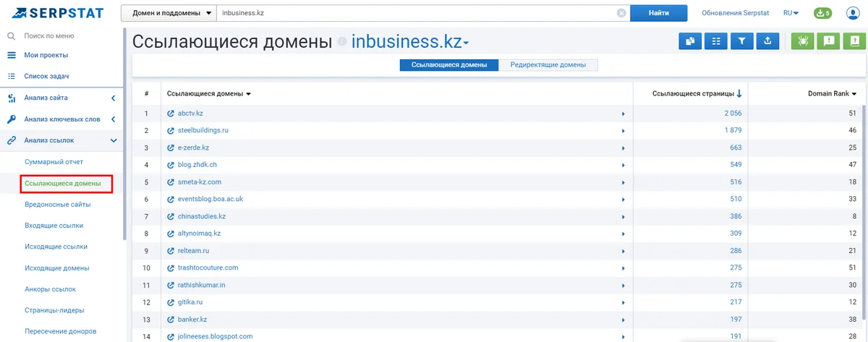Open the Домен и поддомены dropdown
The image size is (868, 342).
click(169, 13)
